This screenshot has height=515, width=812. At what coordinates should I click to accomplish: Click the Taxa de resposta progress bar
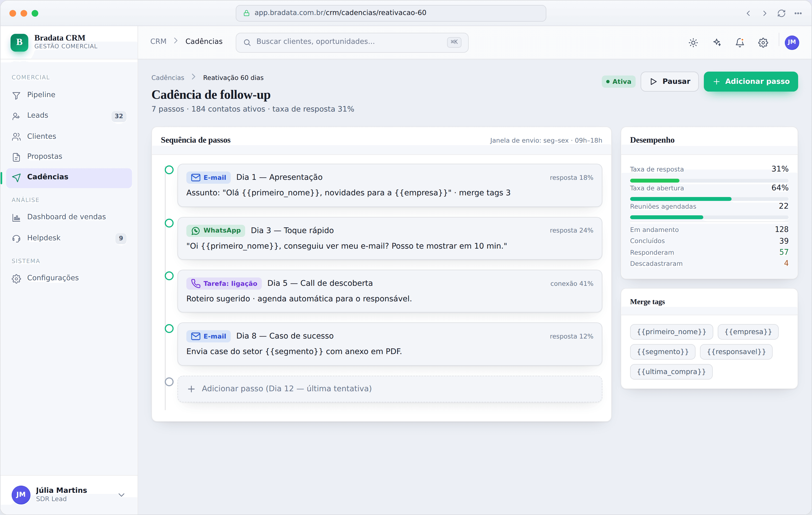click(x=709, y=181)
